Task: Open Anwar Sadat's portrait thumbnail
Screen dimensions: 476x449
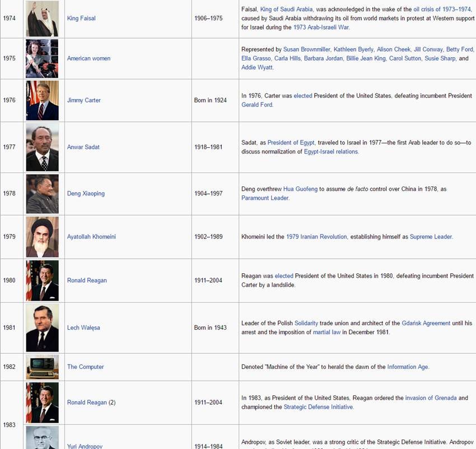Action: (42, 147)
